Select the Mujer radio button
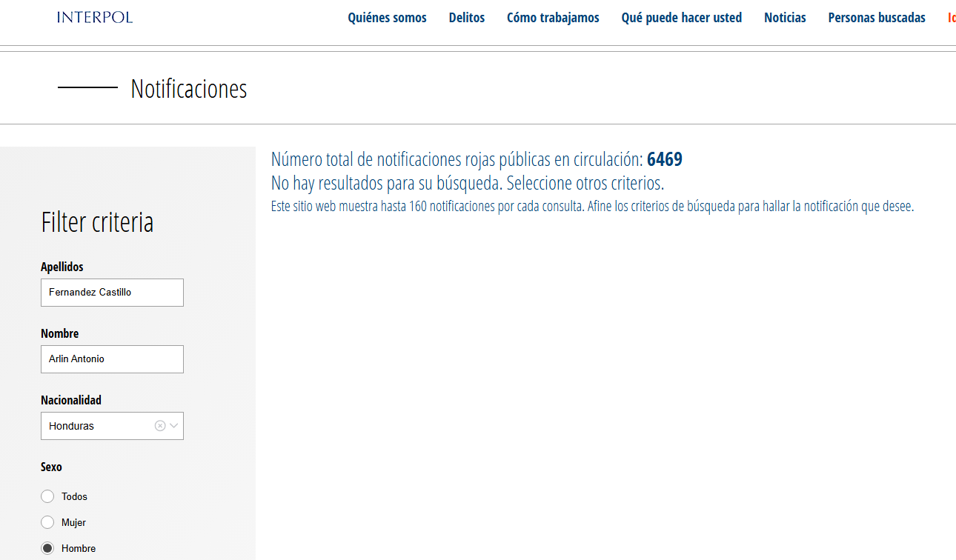The height and width of the screenshot is (560, 956). pyautogui.click(x=47, y=522)
